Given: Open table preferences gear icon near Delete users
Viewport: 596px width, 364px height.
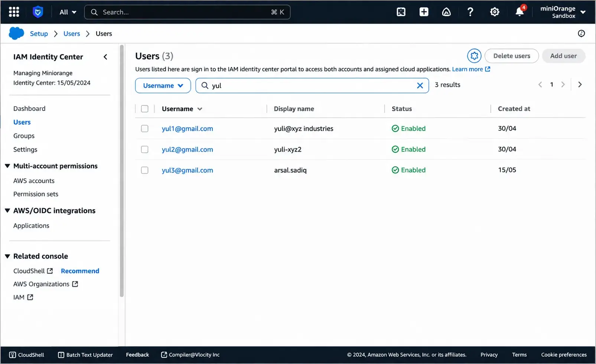Looking at the screenshot, I should tap(474, 56).
